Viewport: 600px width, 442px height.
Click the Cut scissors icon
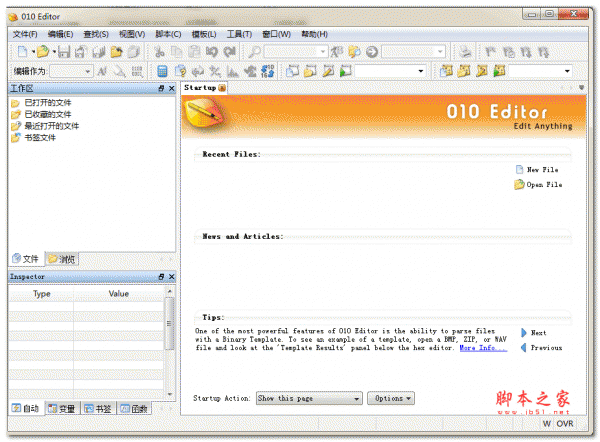click(x=159, y=52)
